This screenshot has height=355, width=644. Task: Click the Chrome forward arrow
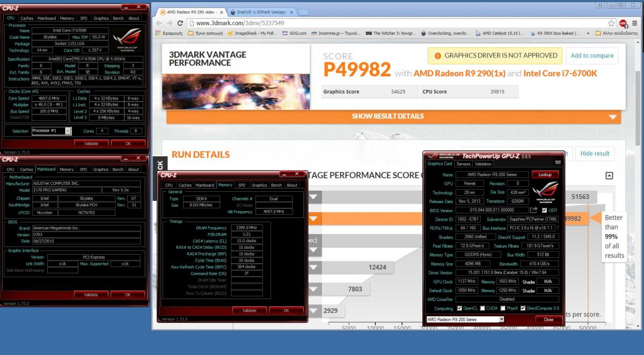click(x=169, y=23)
